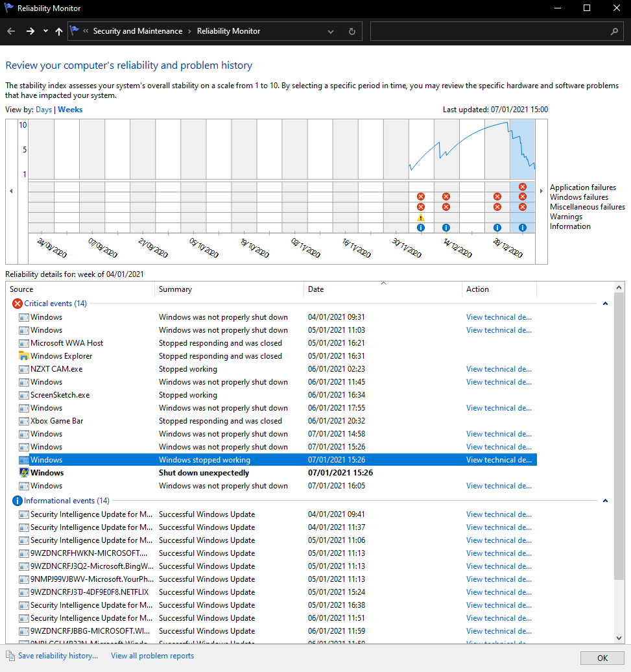Image resolution: width=631 pixels, height=672 pixels.
Task: Click icon of 9WZDNCRFJBBG-MICROSOFT.WI... row
Action: 23,631
